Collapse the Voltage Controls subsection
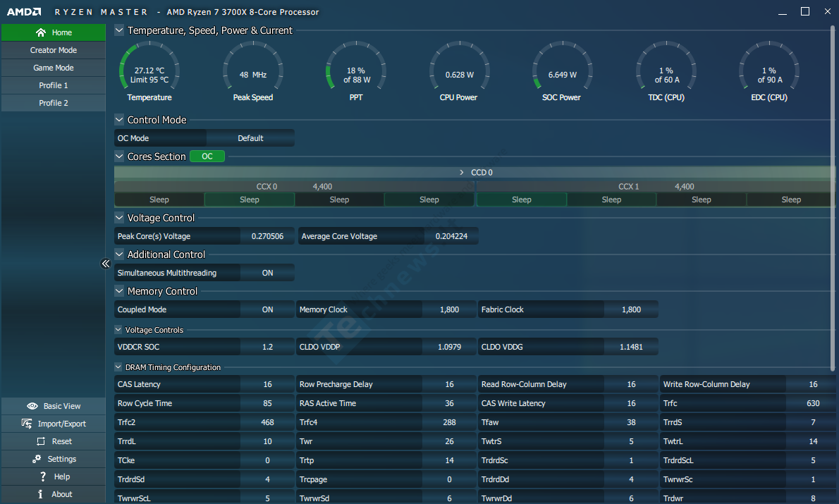839x504 pixels. pos(118,330)
